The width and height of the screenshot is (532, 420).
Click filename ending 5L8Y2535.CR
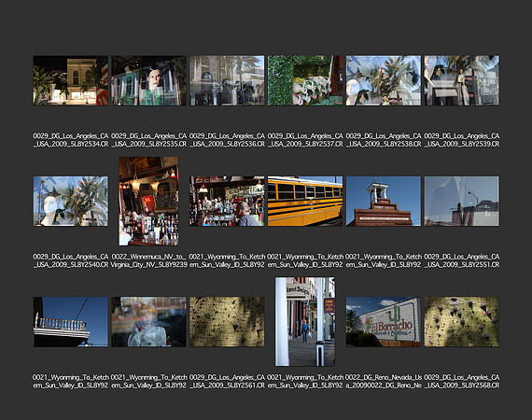click(149, 140)
